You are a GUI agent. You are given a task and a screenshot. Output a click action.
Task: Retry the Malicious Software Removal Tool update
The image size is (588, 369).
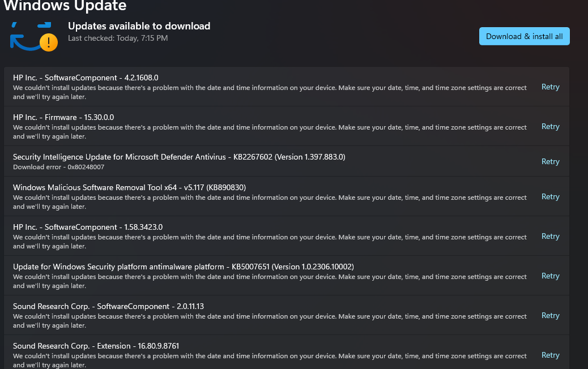550,196
